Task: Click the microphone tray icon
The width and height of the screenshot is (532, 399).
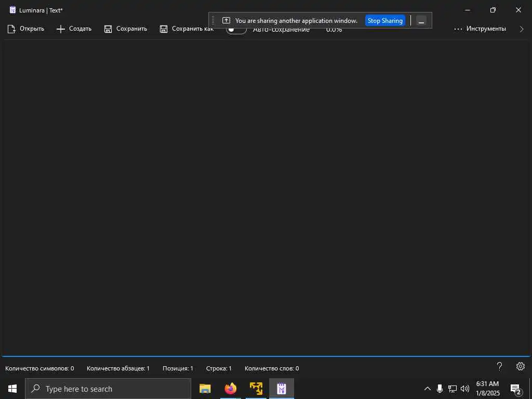Action: click(440, 389)
